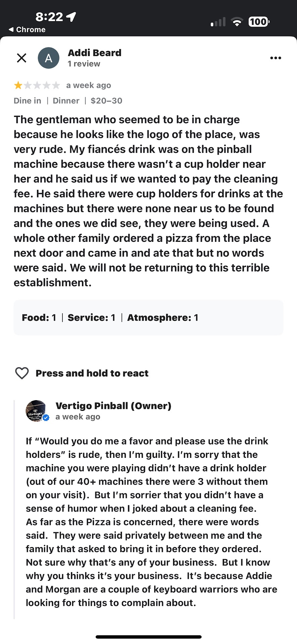Tap the heart react icon
This screenshot has width=297, height=644.
[x=22, y=373]
